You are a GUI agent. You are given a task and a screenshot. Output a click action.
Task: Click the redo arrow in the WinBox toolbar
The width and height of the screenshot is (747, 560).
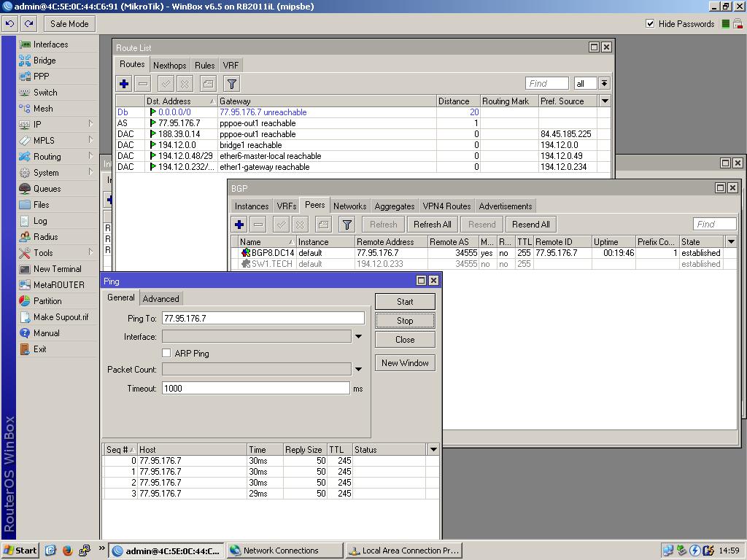click(29, 24)
